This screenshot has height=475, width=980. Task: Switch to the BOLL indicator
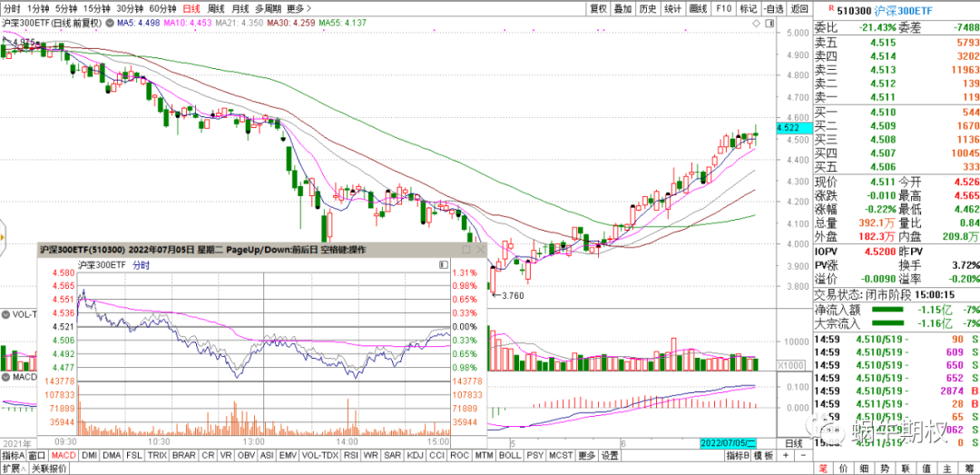tap(510, 455)
